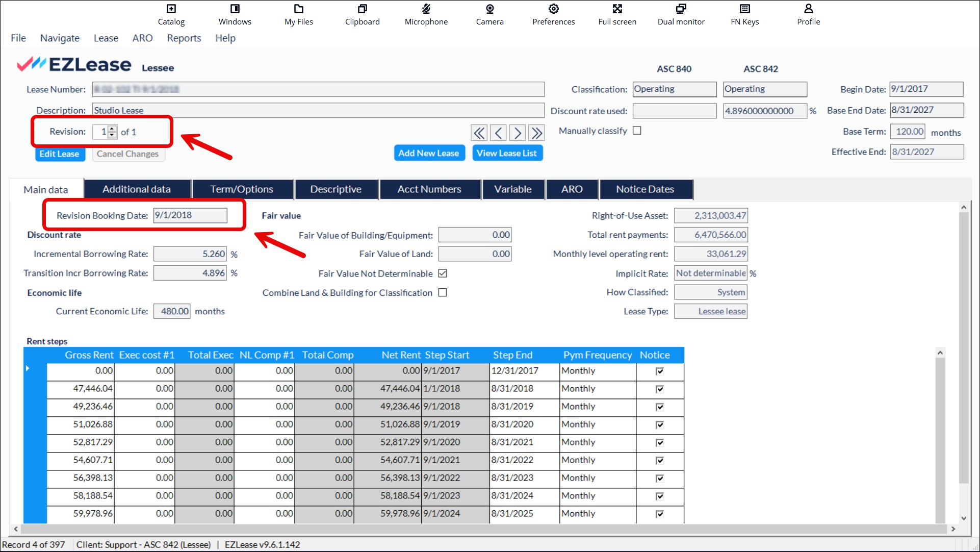Viewport: 980px width, 552px height.
Task: Click the EZLease logo
Action: point(74,64)
